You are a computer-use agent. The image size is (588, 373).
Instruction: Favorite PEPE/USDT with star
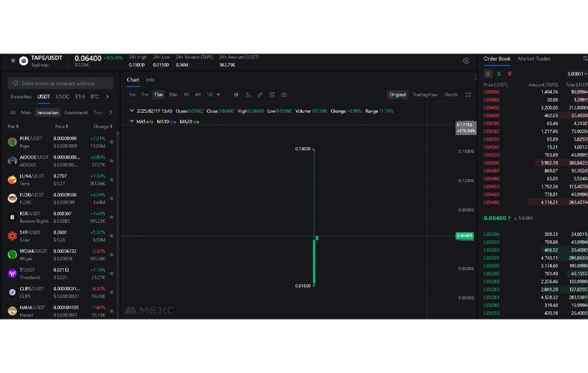[x=112, y=142]
